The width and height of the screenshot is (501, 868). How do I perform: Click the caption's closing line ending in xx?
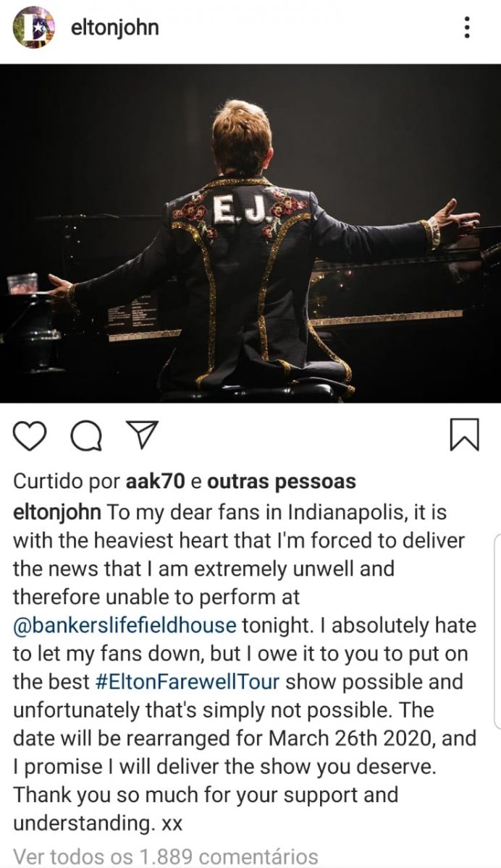(98, 823)
